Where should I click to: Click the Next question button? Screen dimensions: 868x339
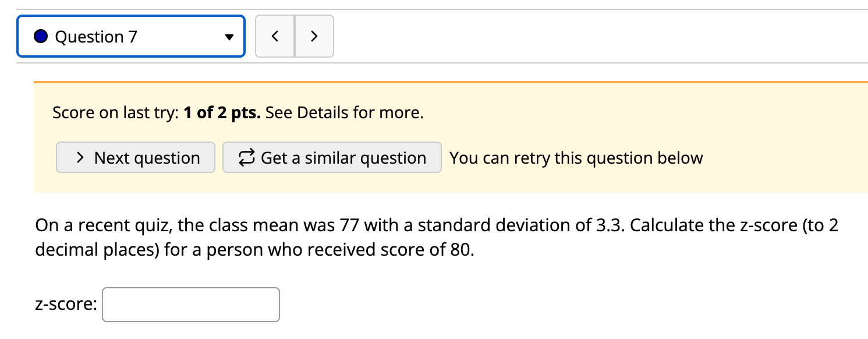click(135, 157)
